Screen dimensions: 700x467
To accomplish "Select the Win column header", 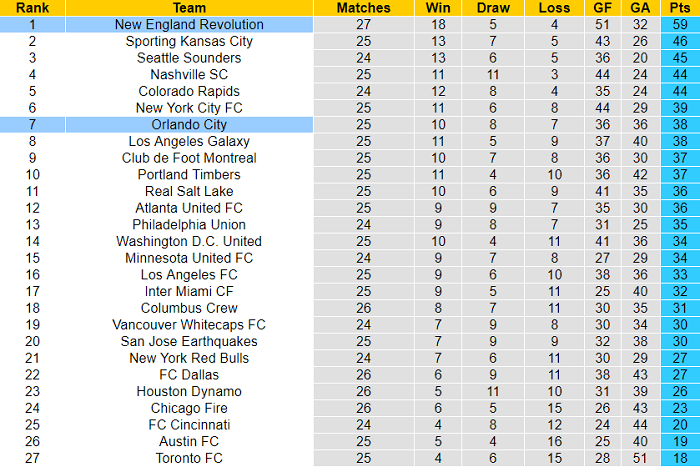I will coord(438,8).
